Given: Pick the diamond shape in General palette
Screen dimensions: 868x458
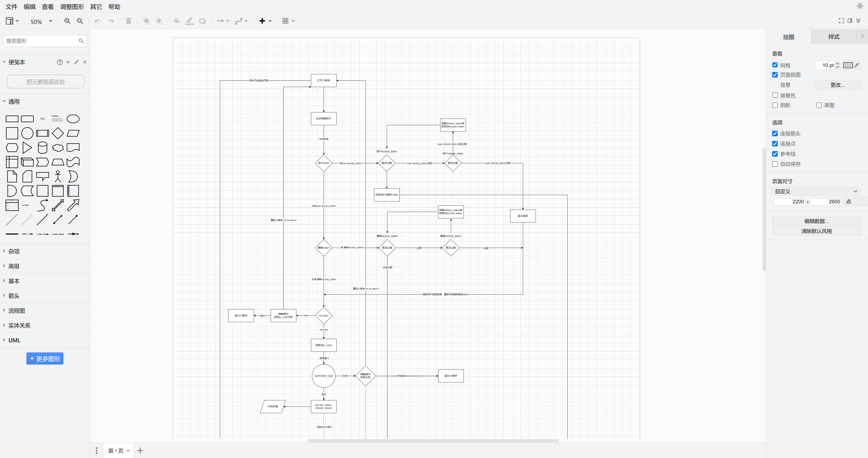Looking at the screenshot, I should tap(58, 133).
